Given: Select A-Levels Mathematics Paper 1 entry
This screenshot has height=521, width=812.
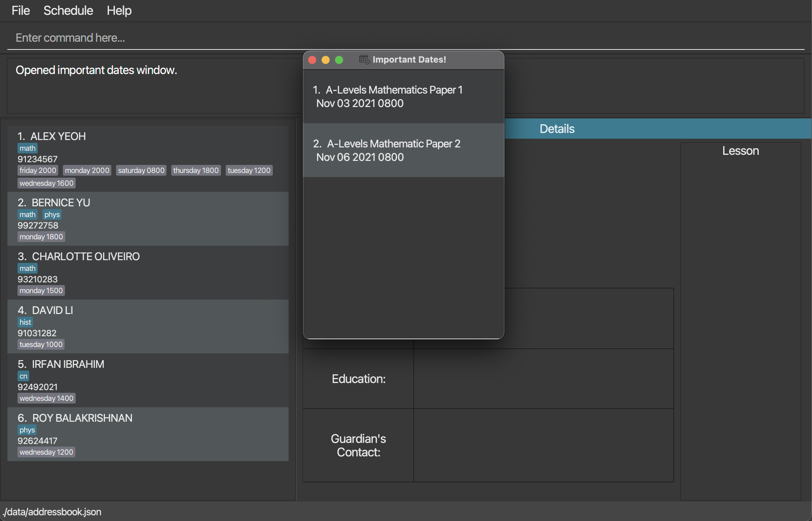Looking at the screenshot, I should point(404,96).
